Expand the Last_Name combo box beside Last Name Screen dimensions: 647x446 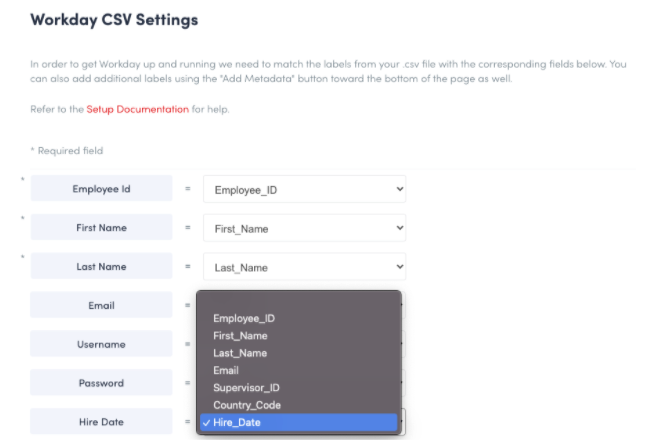[304, 267]
